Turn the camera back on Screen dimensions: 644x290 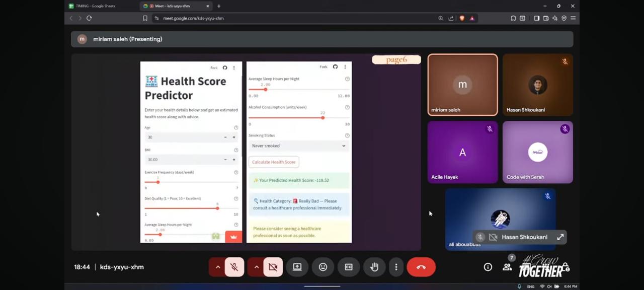273,267
